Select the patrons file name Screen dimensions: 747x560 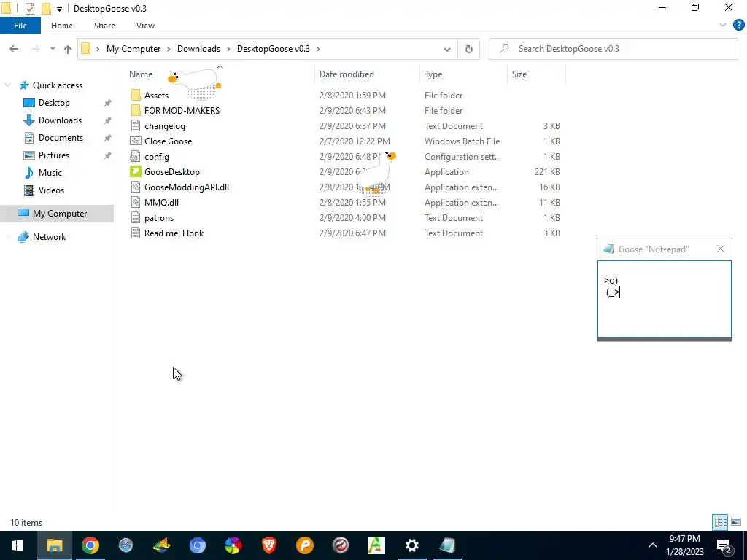pos(158,217)
